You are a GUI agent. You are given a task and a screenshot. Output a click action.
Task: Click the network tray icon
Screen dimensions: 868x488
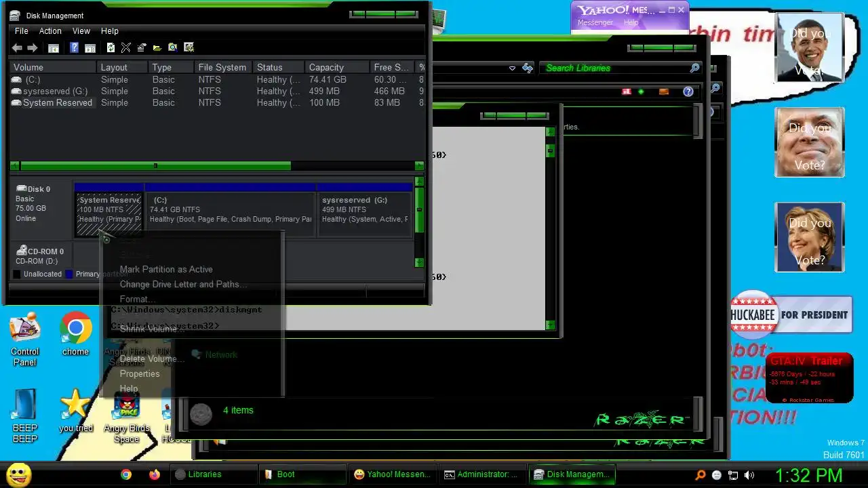click(x=733, y=475)
